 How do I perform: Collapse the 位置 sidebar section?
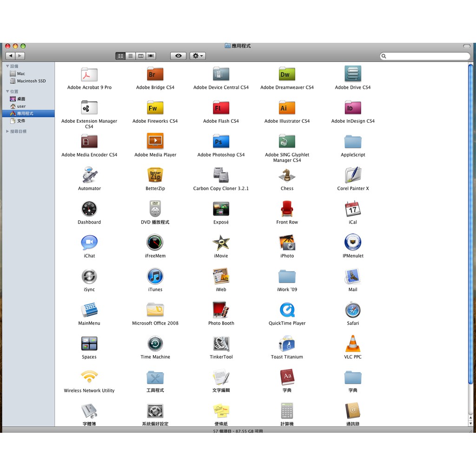(7, 91)
